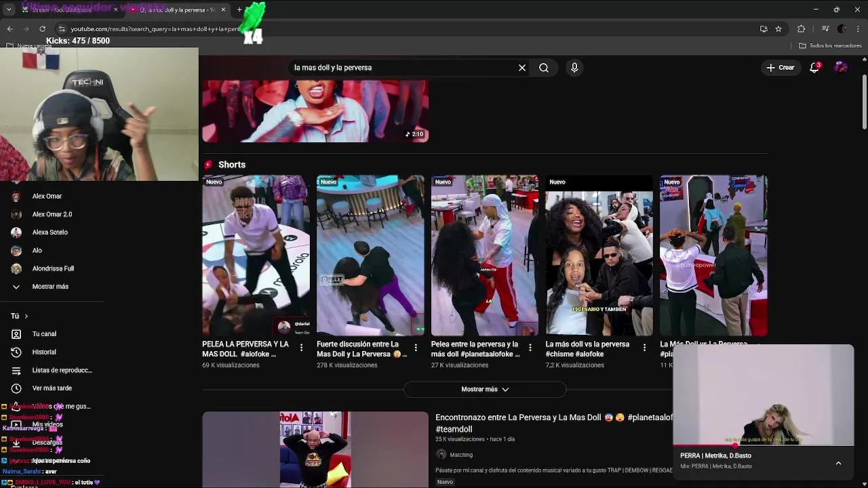Click the PERRA miniplayer video
Image resolution: width=868 pixels, height=488 pixels.
(764, 395)
